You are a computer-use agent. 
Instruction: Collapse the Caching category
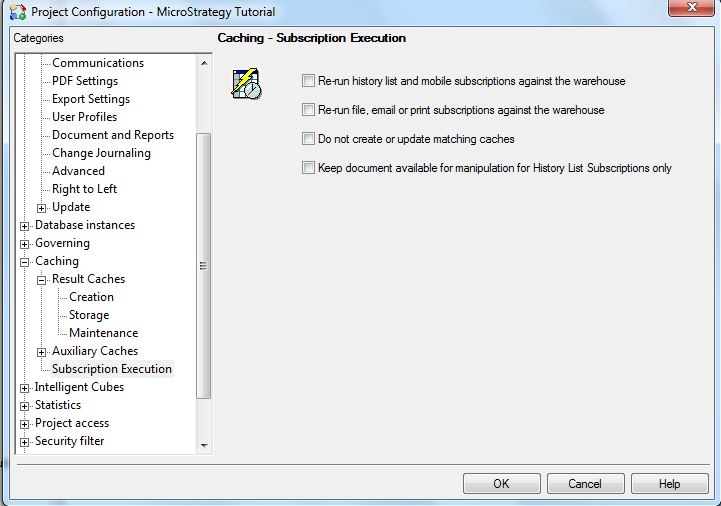click(24, 262)
